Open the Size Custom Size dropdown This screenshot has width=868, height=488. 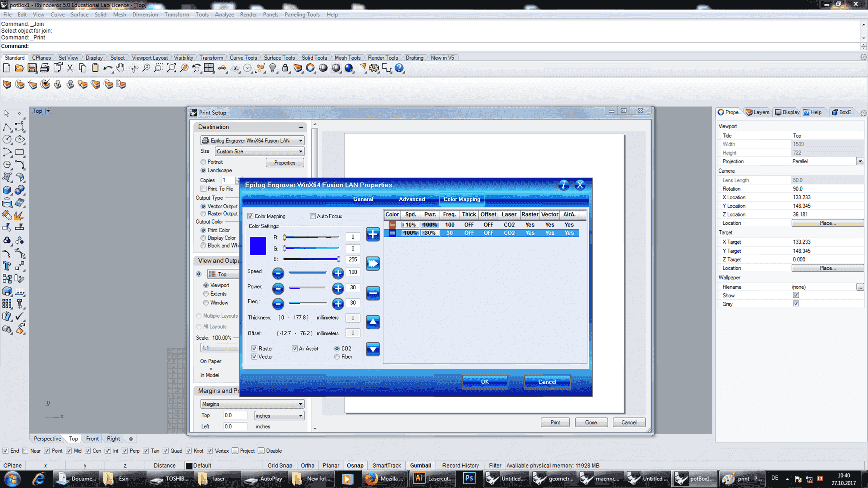[x=260, y=151]
